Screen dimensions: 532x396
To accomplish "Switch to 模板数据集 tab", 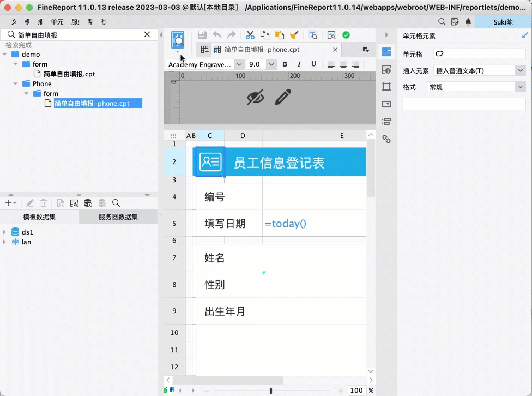I will [x=39, y=217].
